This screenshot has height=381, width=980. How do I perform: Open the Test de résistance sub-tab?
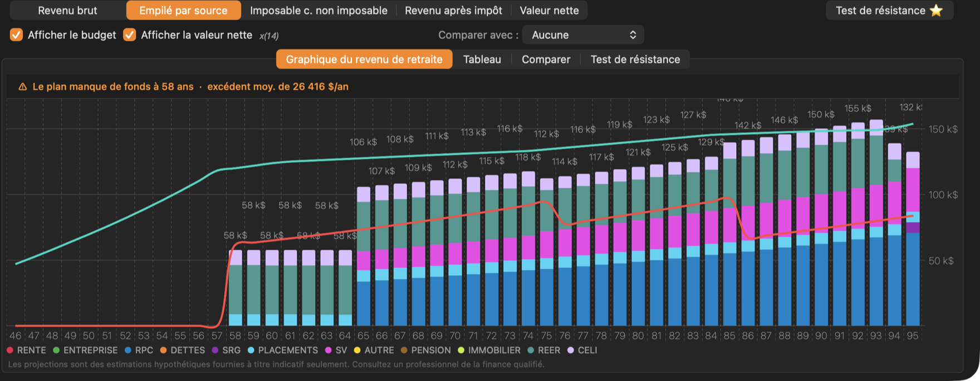tap(635, 60)
